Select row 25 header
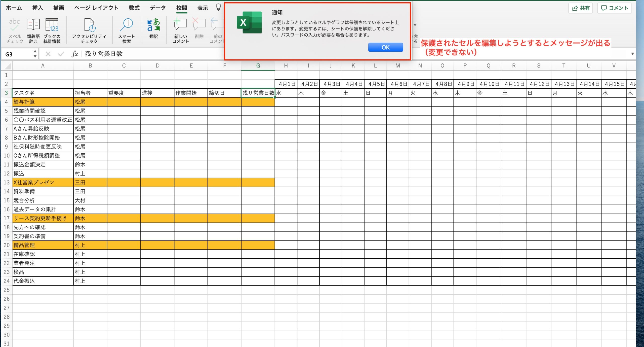Viewport: 644px width, 347px height. [7, 290]
